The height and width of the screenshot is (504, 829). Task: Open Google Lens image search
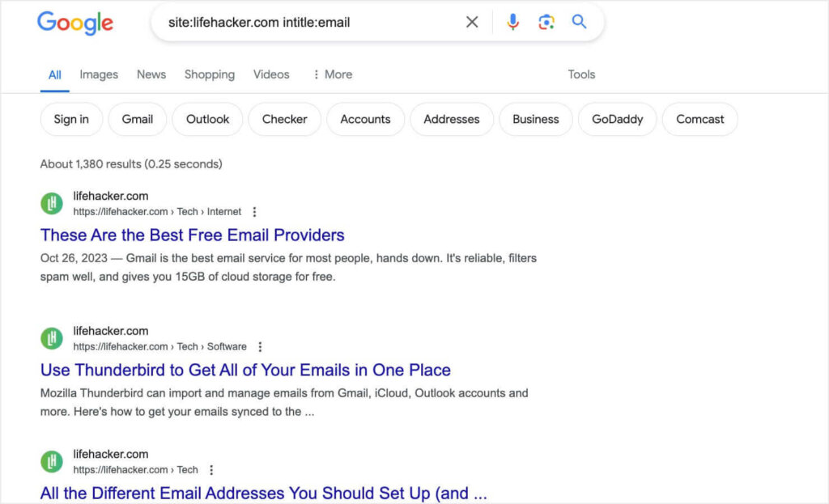coord(546,22)
